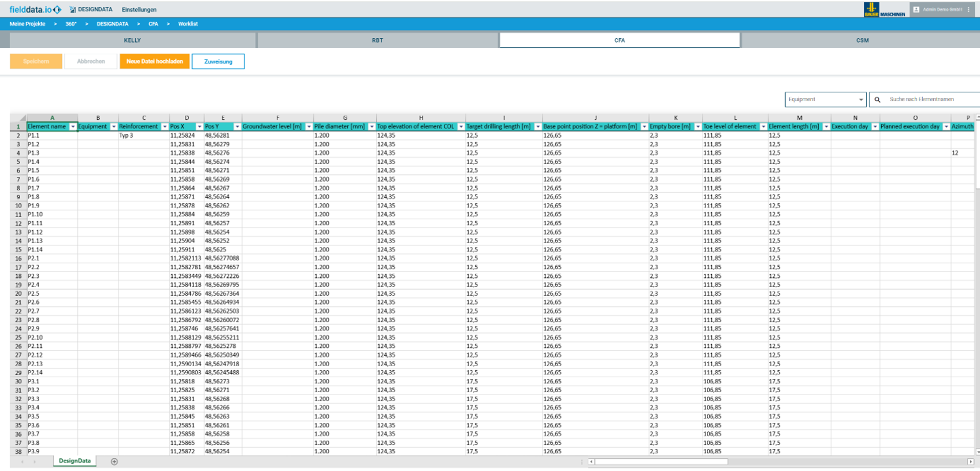Screen dimensions: 980x471
Task: Click Worklist breadcrumb
Action: [x=187, y=24]
